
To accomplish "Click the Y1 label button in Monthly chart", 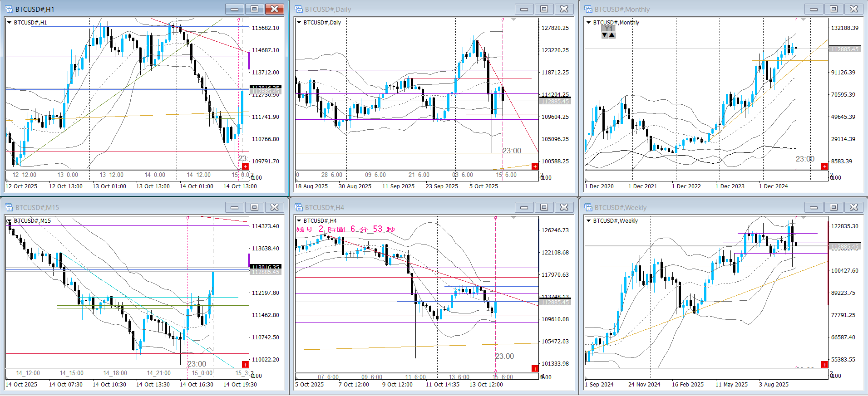I will [608, 28].
